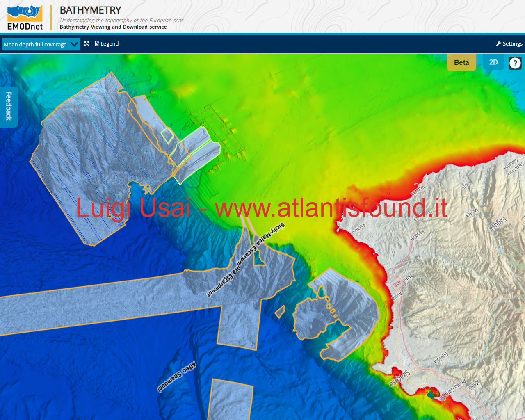Click the Floridia town label
Viewport: 525px width, 420px height.
(x=441, y=358)
